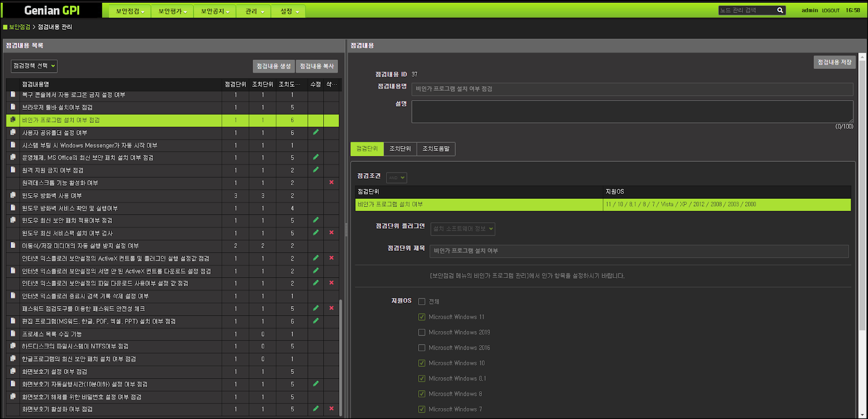The image size is (868, 419).
Task: Click the 점검내용 저장 button
Action: (x=834, y=62)
